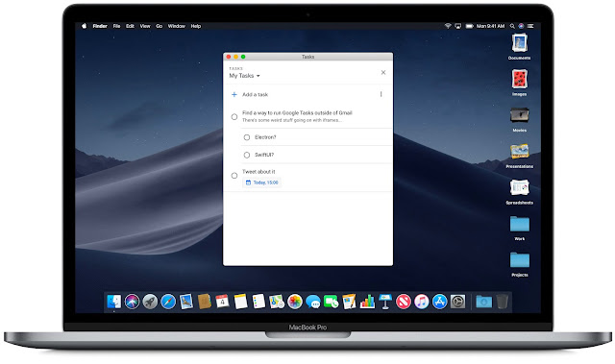Open Maps icon in the Dock
The image size is (615, 364).
(277, 302)
